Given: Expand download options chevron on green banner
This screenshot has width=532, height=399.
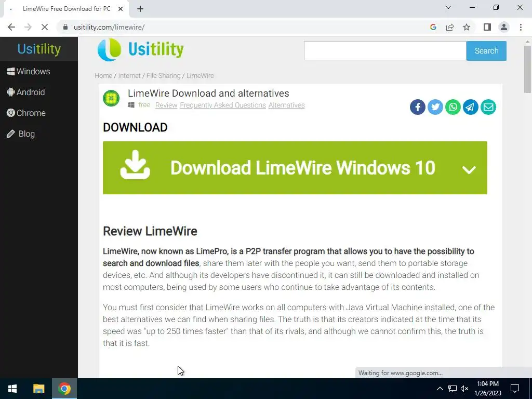Looking at the screenshot, I should (469, 169).
